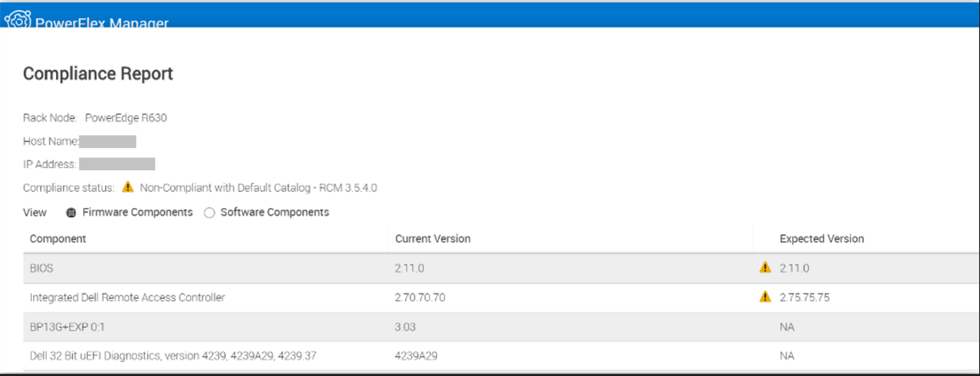Click current version 4239A29 cell
The height and width of the screenshot is (376, 980).
(416, 356)
